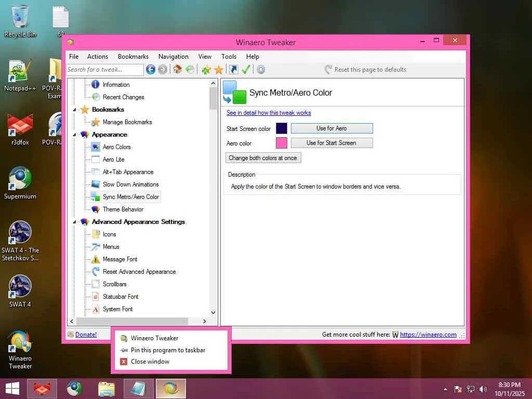The width and height of the screenshot is (532, 399).
Task: Click Reset this page to defaults
Action: (x=366, y=70)
